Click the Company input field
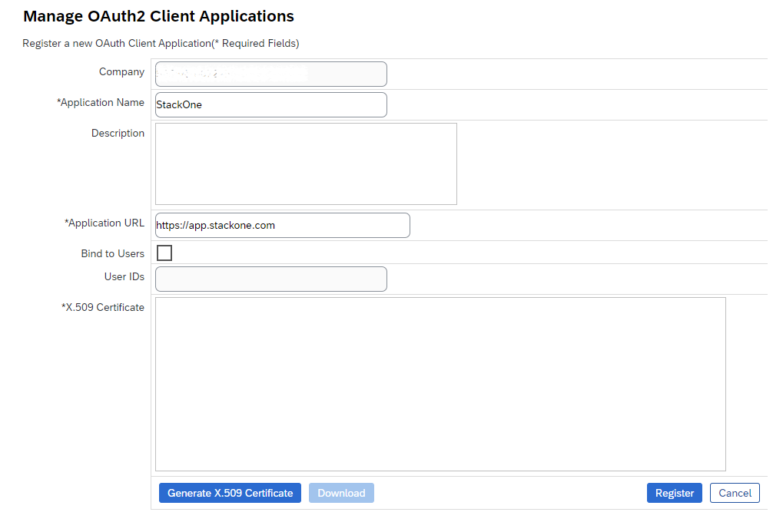This screenshot has width=773, height=532. [x=270, y=74]
